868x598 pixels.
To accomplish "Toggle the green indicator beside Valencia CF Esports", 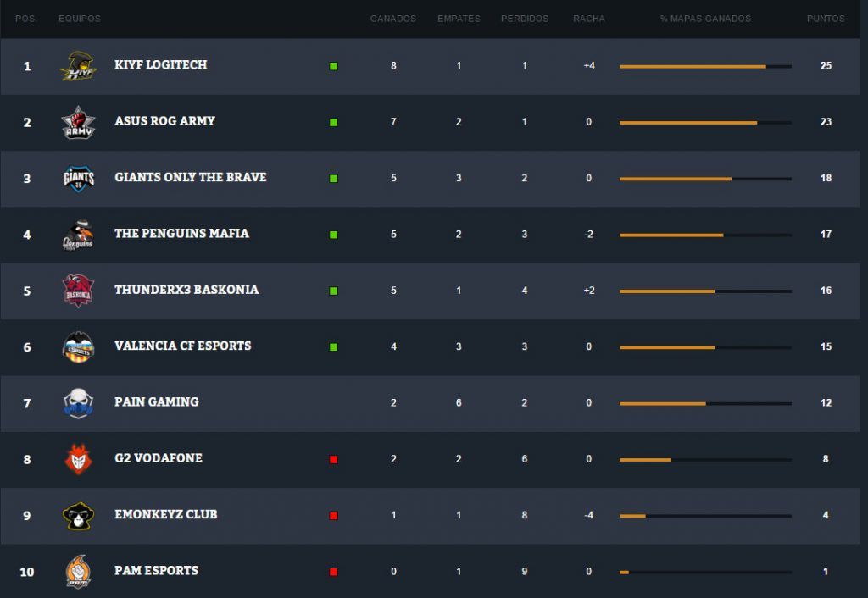I will tap(336, 346).
